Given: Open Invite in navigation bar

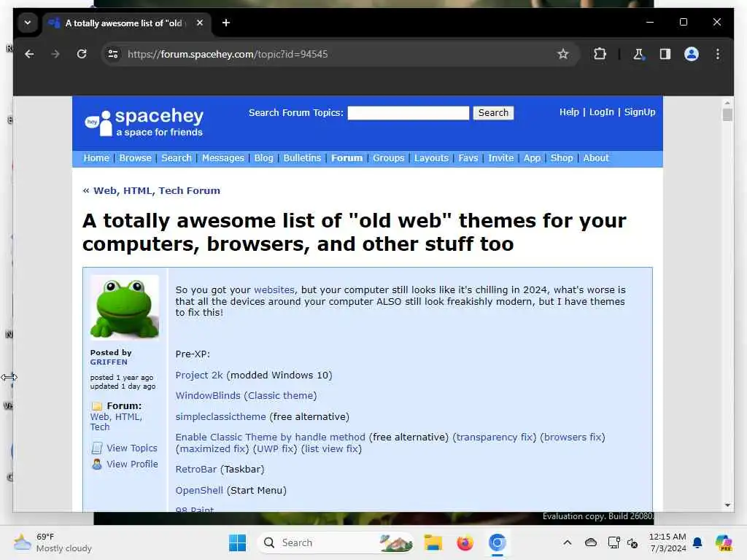Looking at the screenshot, I should tap(500, 158).
